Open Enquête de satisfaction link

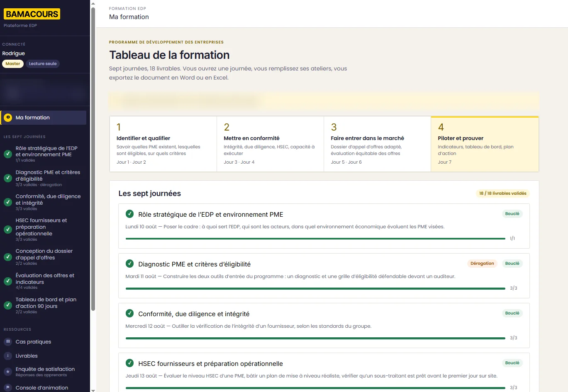(x=44, y=372)
